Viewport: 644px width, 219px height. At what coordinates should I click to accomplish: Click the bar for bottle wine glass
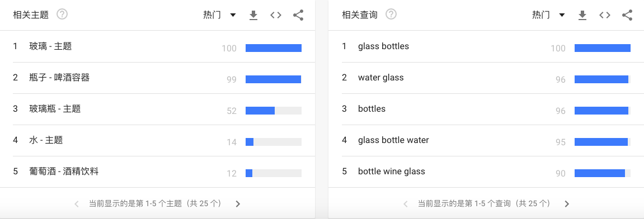pos(603,173)
